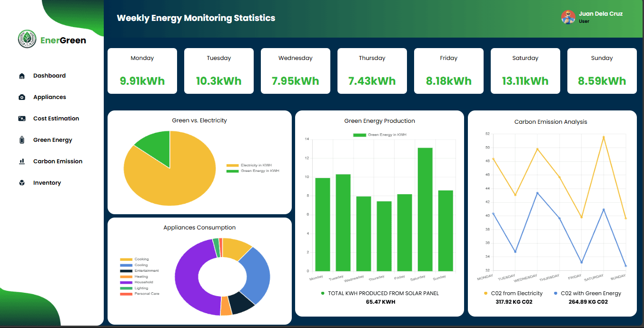644x328 pixels.
Task: Click the Carbon Emission Analysis chart title
Action: [x=551, y=122]
